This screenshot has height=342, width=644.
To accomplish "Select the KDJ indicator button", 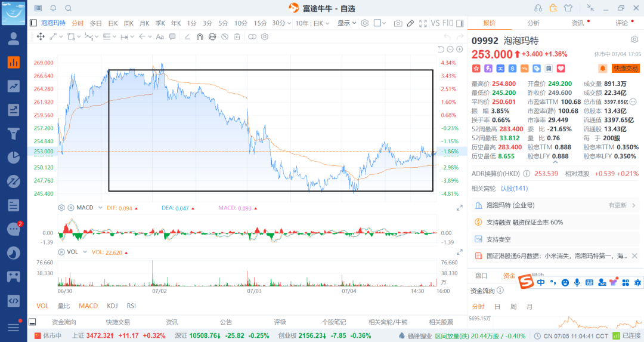I will click(112, 306).
